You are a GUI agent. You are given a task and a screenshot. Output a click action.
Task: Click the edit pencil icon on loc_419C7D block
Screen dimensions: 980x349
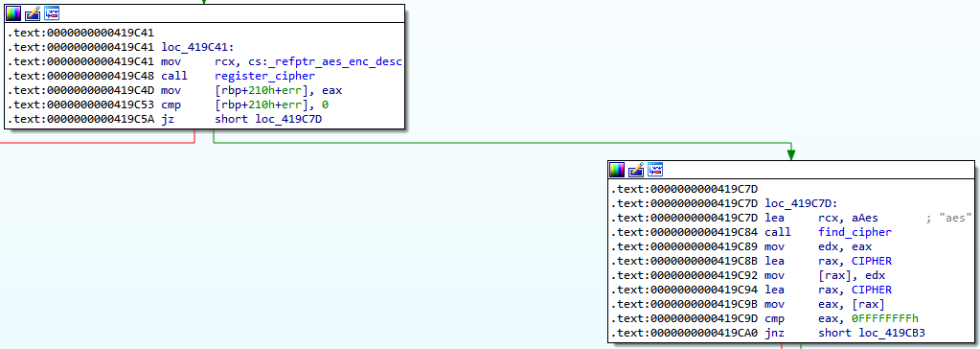[x=636, y=169]
